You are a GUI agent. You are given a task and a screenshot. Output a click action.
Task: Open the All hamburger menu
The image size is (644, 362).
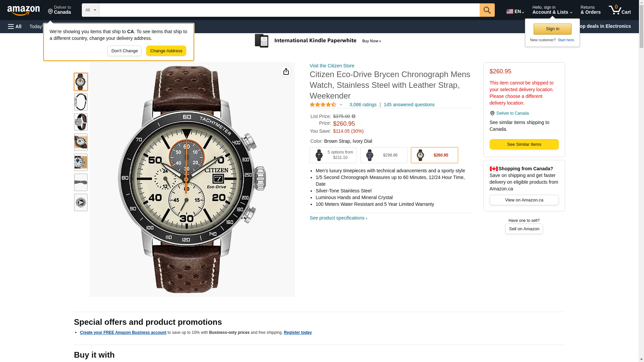tap(15, 26)
